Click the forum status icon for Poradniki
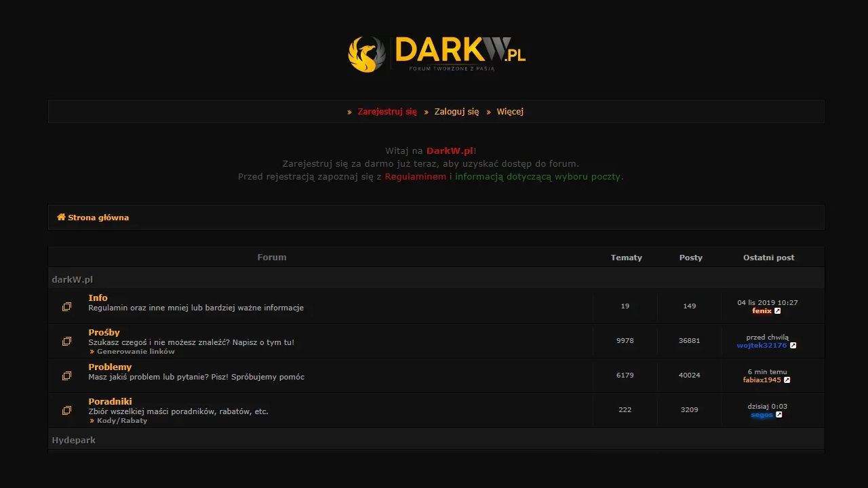 66,411
